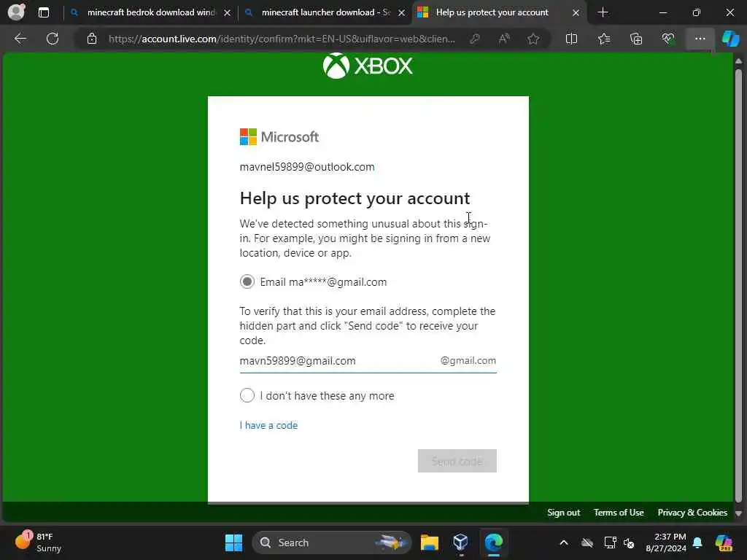This screenshot has width=747, height=560.
Task: Open the weather widget showing 81°F Sunny
Action: pos(38,542)
